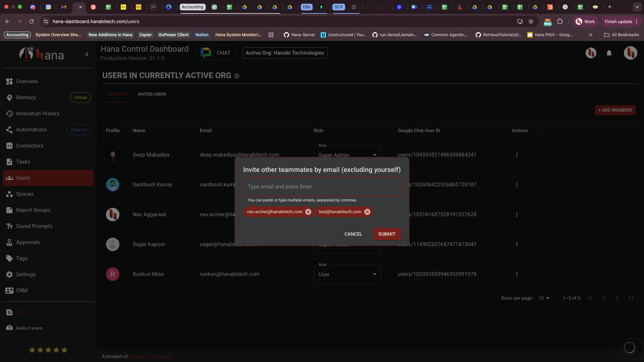Viewport: 644px width, 362px height.
Task: Click floating chat widget circle
Action: [629, 348]
